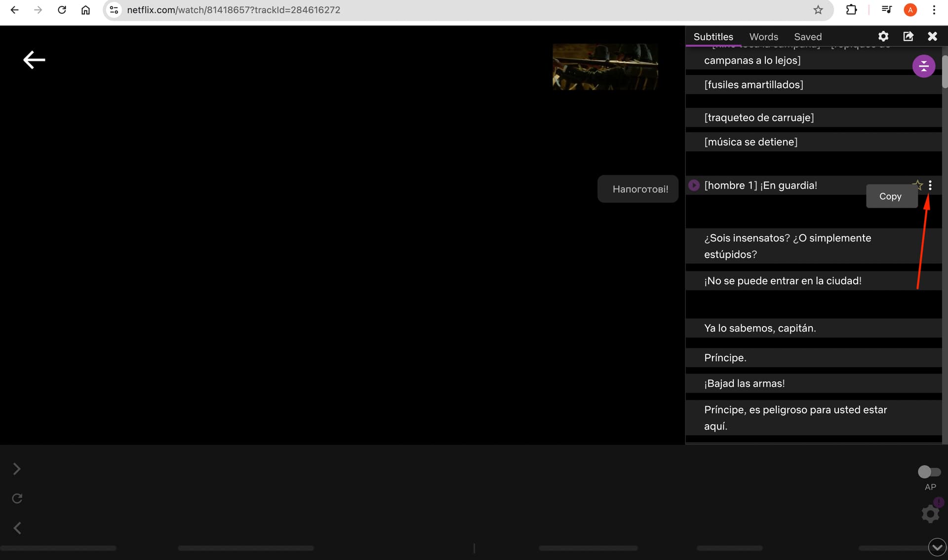948x560 pixels.
Task: Open subtitle panel settings gear
Action: [x=883, y=37]
